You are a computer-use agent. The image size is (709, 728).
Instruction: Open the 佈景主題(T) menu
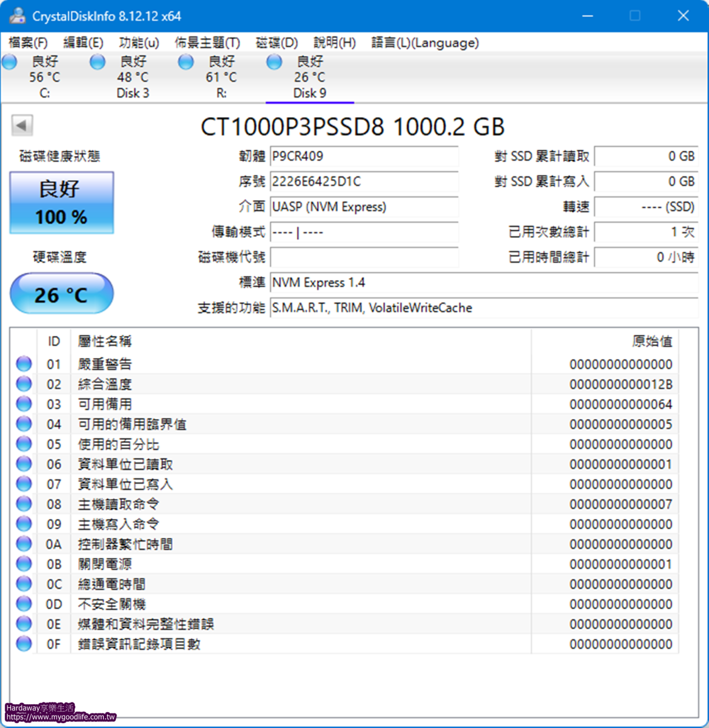[x=207, y=43]
